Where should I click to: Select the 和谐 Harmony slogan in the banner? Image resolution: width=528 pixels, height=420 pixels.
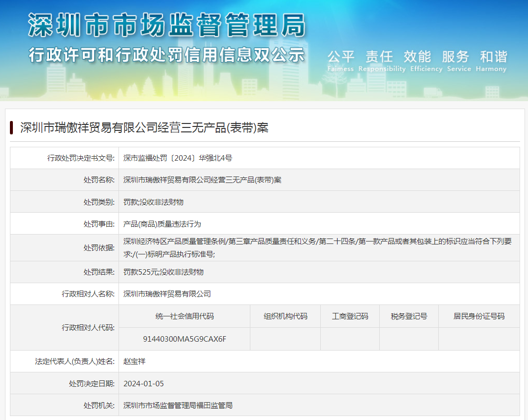tap(491, 61)
